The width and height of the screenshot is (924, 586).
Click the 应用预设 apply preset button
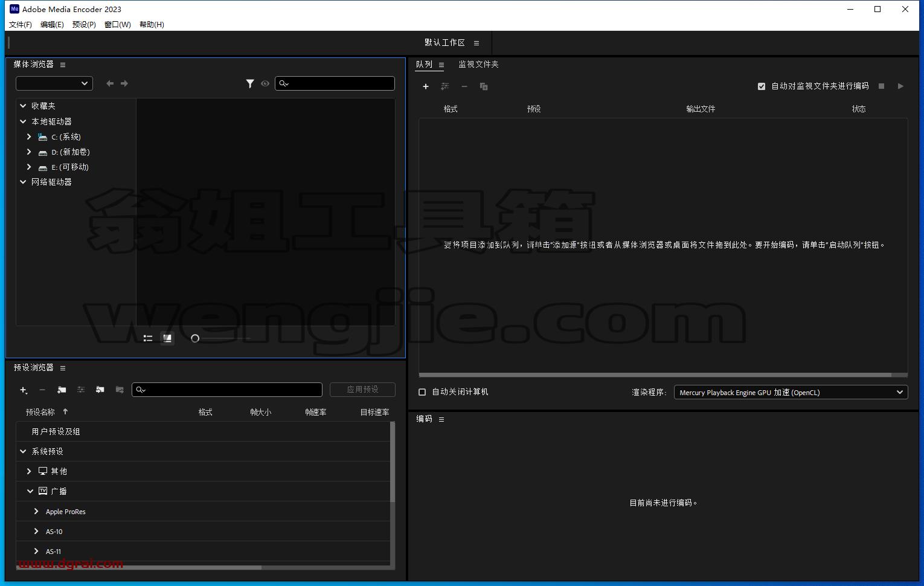point(362,390)
